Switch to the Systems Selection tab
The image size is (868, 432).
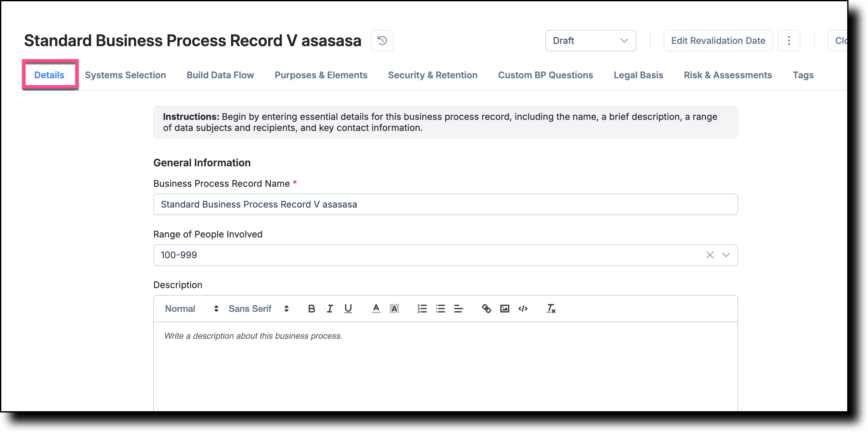click(125, 75)
